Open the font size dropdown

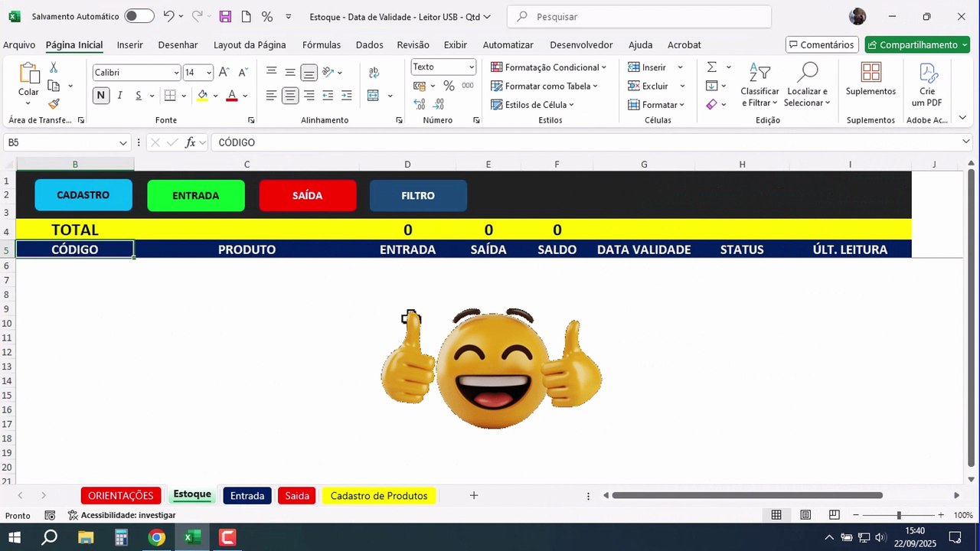pyautogui.click(x=209, y=73)
